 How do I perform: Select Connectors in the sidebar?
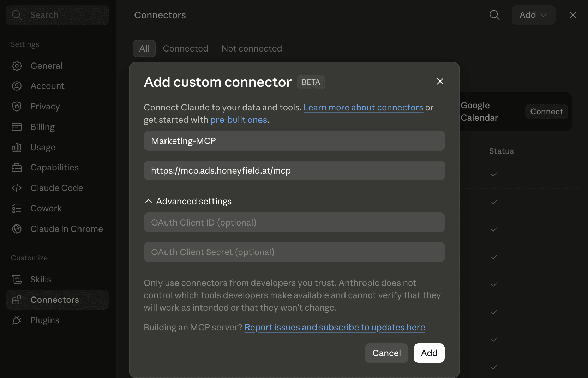(x=57, y=300)
